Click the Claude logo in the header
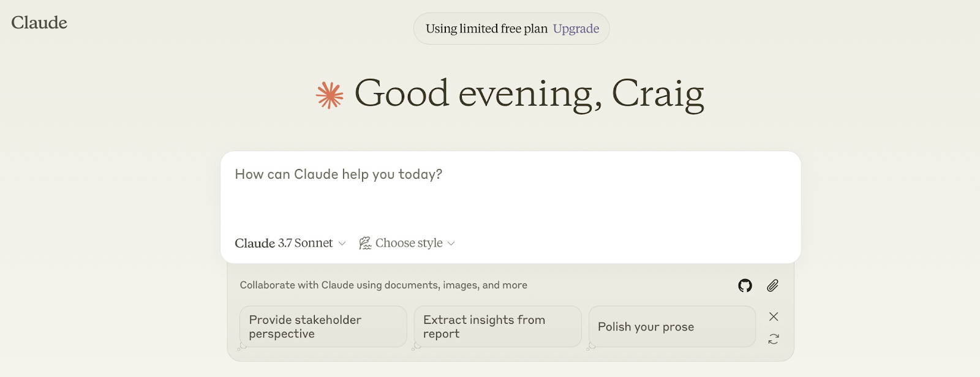Image resolution: width=980 pixels, height=377 pixels. click(39, 23)
